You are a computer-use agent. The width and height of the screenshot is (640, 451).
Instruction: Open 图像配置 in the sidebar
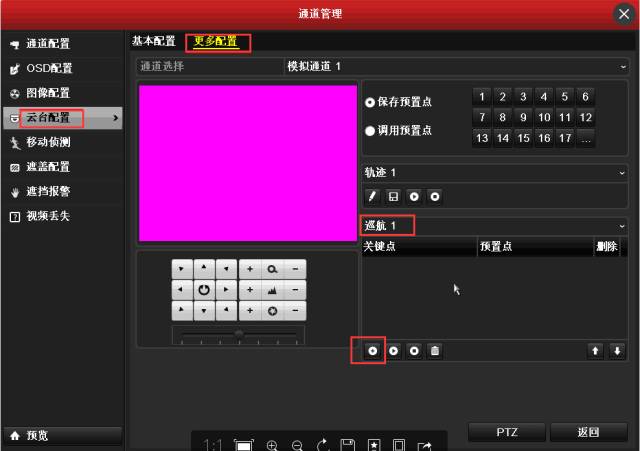(62, 93)
